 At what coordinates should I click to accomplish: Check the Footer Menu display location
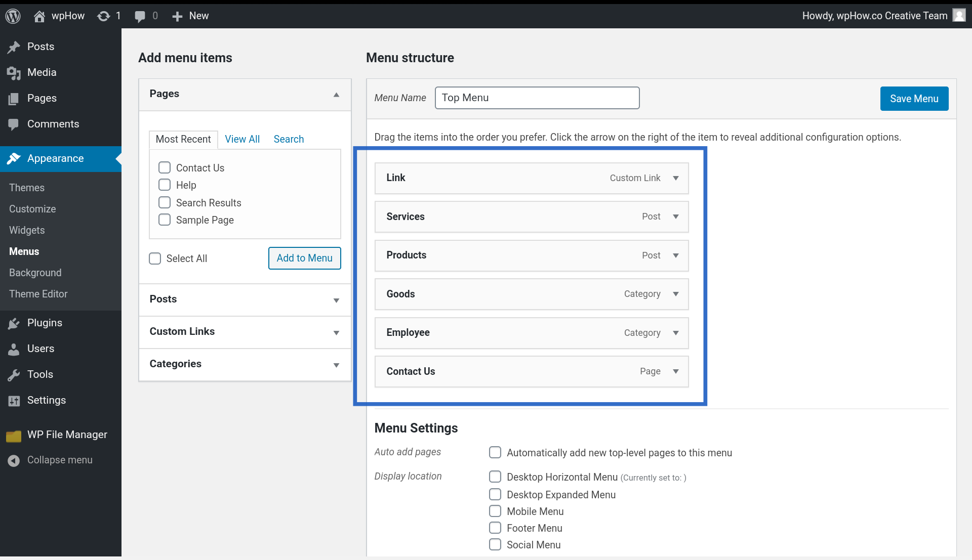pos(495,528)
